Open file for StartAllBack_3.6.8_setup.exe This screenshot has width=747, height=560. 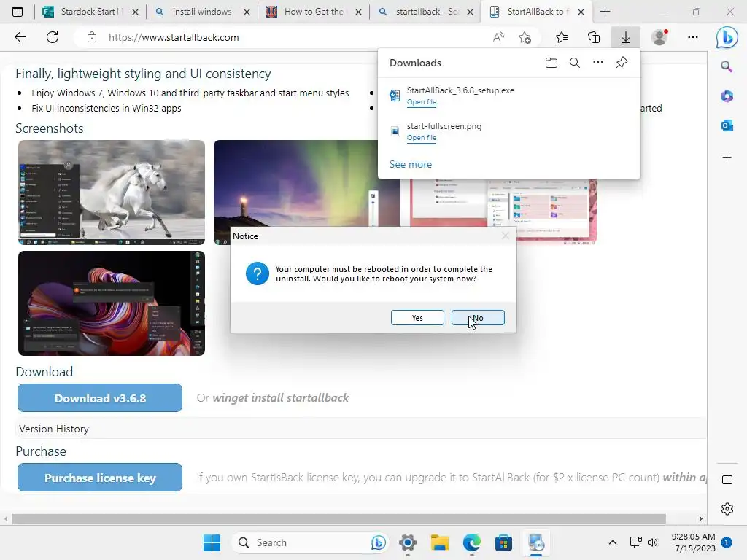coord(421,102)
